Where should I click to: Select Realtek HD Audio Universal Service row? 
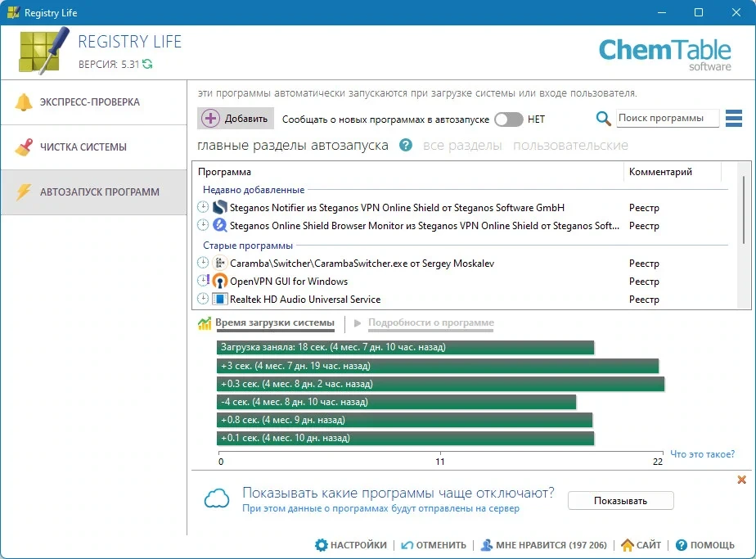(305, 299)
